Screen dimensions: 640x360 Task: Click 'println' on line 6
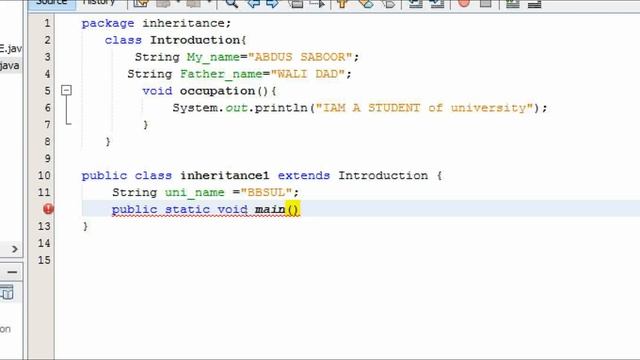coord(281,108)
